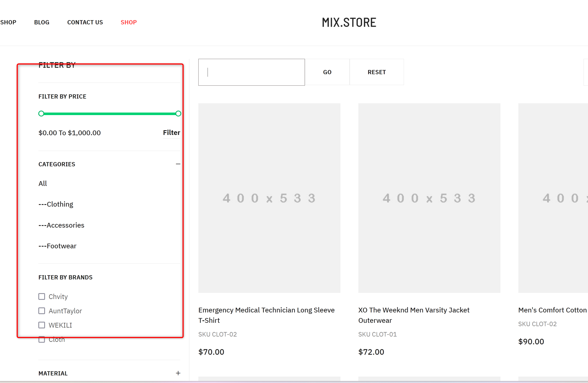Filter by Accessories category
Screen dimensions: 588x383
(61, 225)
